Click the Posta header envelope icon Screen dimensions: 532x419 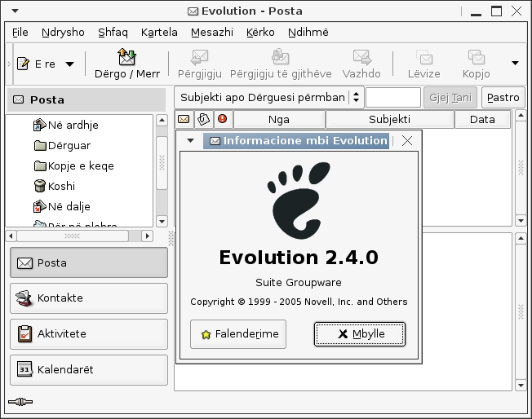point(18,99)
